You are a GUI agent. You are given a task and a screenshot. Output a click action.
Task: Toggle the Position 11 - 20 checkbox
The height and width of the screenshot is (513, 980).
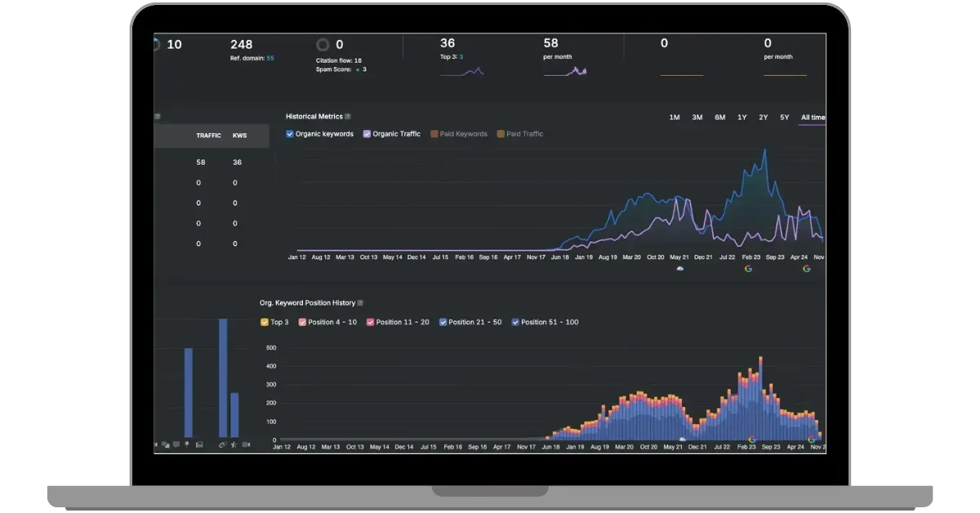(371, 322)
